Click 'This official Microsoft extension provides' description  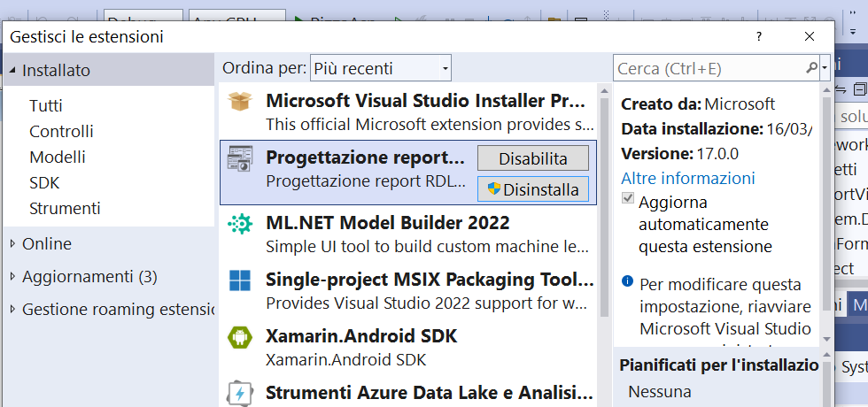pos(430,125)
